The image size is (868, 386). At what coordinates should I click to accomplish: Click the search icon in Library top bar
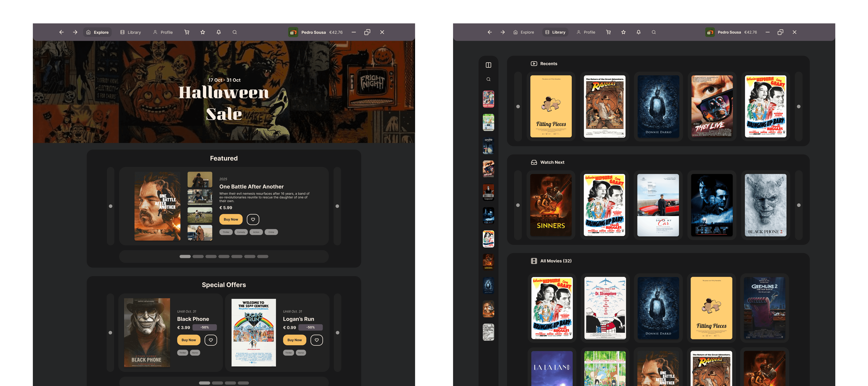[654, 32]
